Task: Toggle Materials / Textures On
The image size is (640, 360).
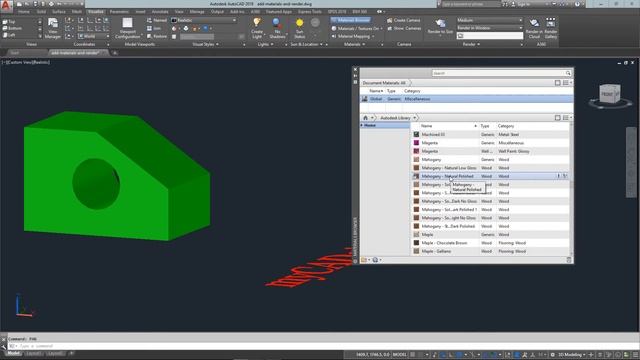Action: coord(356,28)
